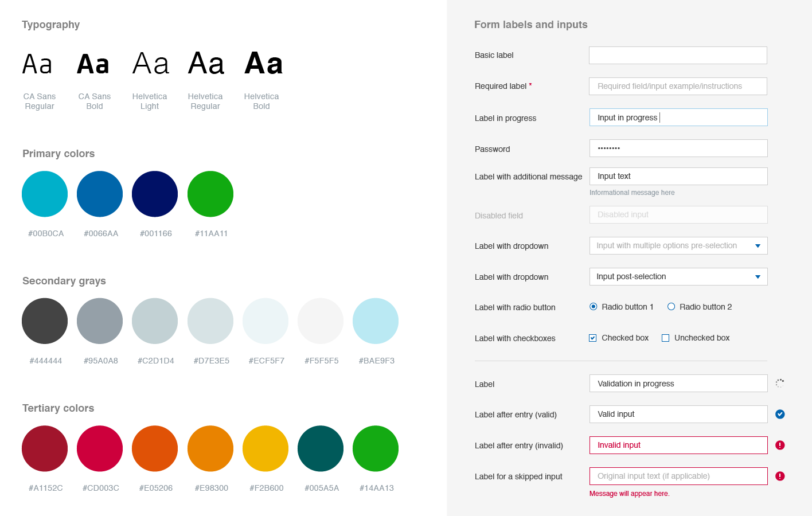Select the #C2D1D4 gray swatch
This screenshot has width=812, height=516.
click(155, 321)
